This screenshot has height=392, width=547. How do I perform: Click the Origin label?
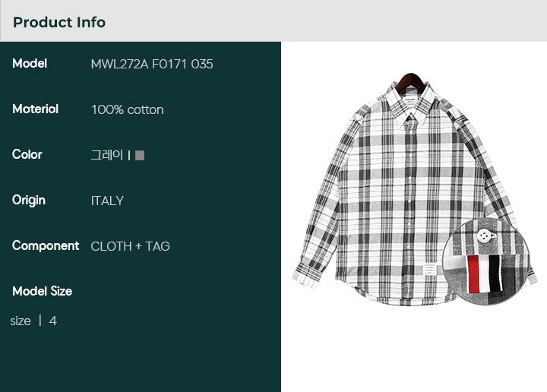(29, 201)
